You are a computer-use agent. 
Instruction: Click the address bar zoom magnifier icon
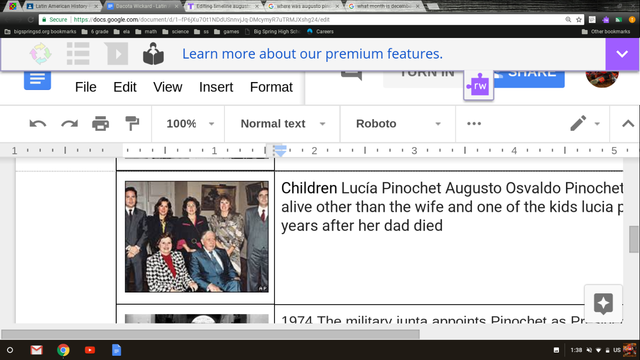coord(568,20)
